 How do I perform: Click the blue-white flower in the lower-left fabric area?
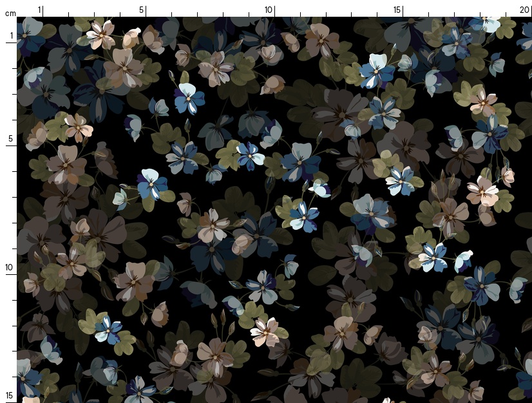[108, 330]
